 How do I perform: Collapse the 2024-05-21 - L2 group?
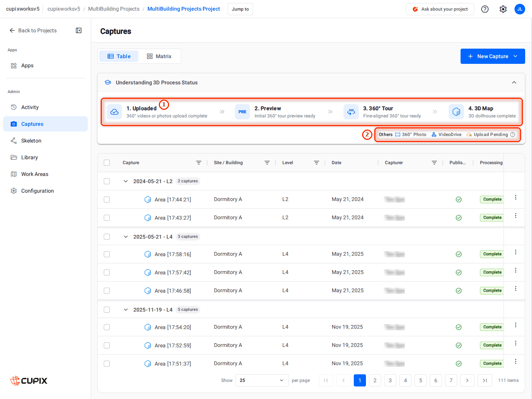point(126,181)
